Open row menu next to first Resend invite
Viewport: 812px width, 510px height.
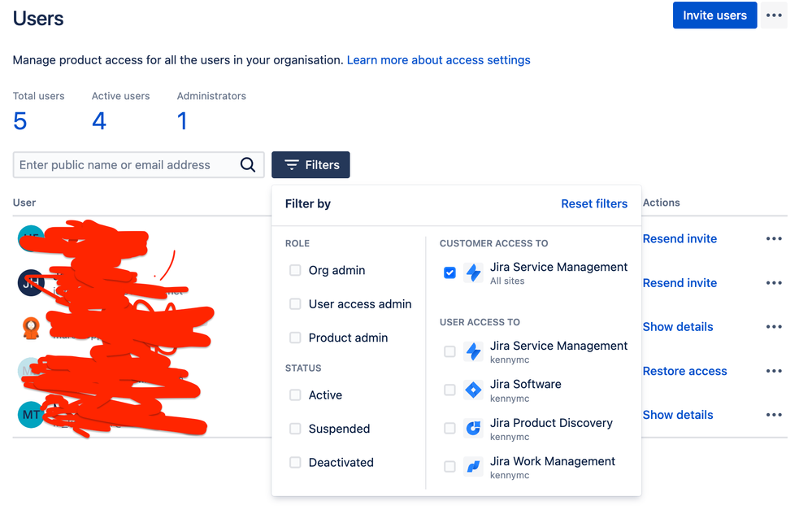click(774, 239)
